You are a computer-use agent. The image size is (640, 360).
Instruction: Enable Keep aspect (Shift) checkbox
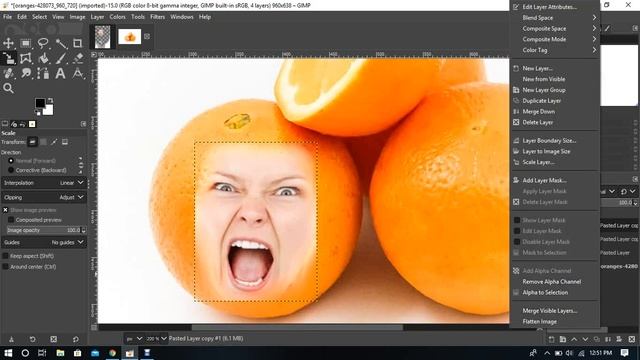tap(5, 256)
